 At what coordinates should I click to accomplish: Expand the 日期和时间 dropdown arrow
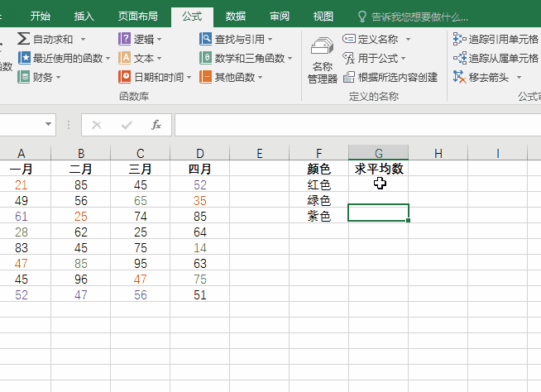[189, 77]
